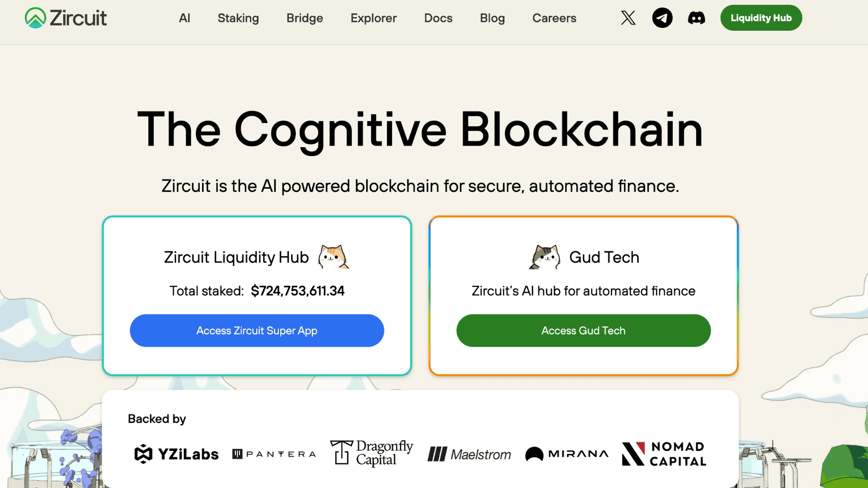The height and width of the screenshot is (488, 868).
Task: Open the X (Twitter) social icon
Action: [x=628, y=18]
